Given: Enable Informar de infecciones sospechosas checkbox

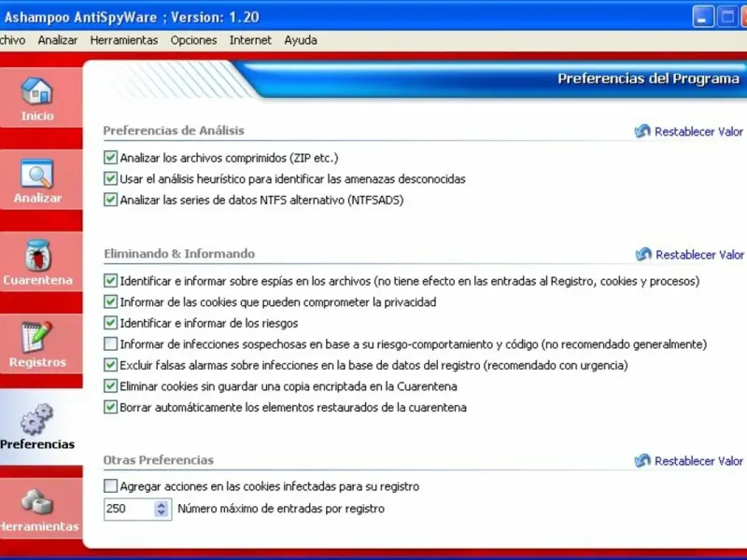Looking at the screenshot, I should pyautogui.click(x=110, y=343).
